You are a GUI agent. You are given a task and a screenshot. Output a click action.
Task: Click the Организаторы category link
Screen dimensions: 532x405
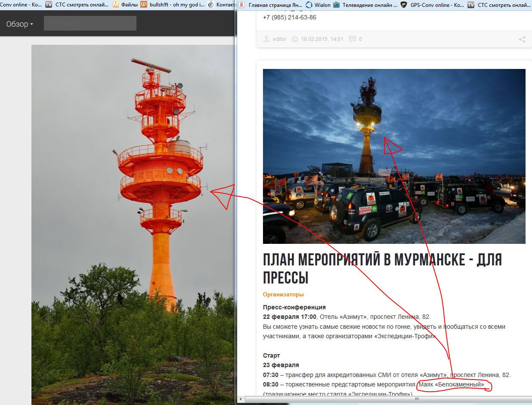coord(283,295)
